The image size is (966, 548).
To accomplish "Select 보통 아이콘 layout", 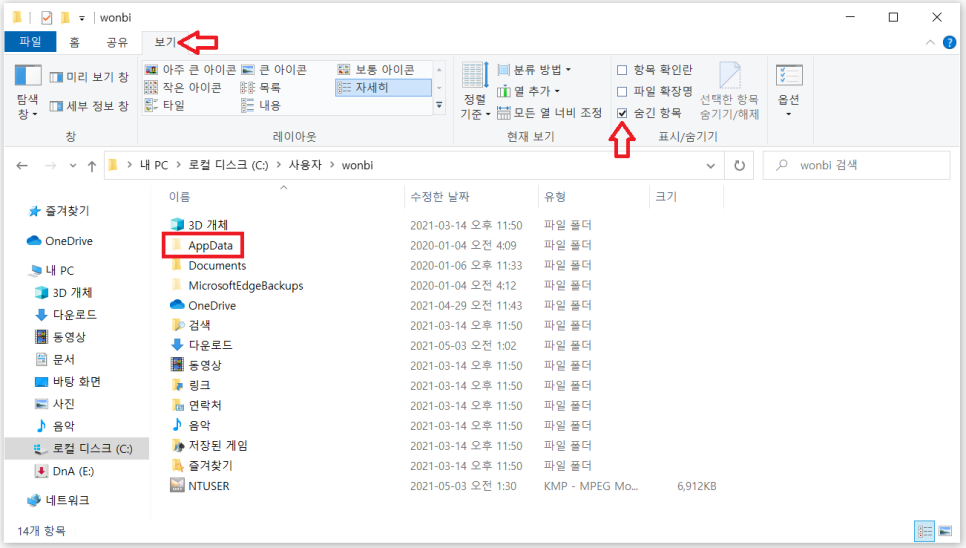I will point(376,70).
